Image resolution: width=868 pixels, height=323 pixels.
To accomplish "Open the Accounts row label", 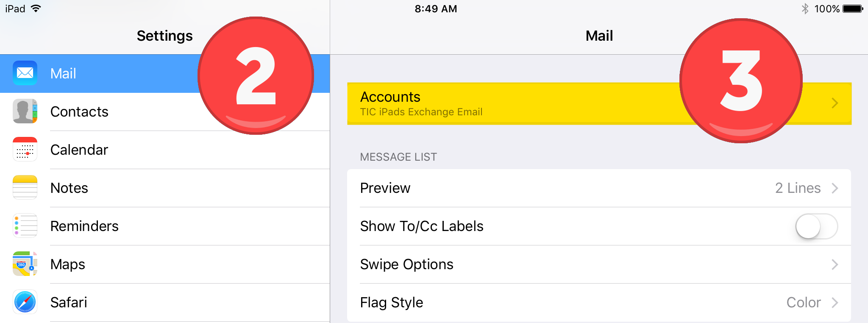I will tap(390, 97).
